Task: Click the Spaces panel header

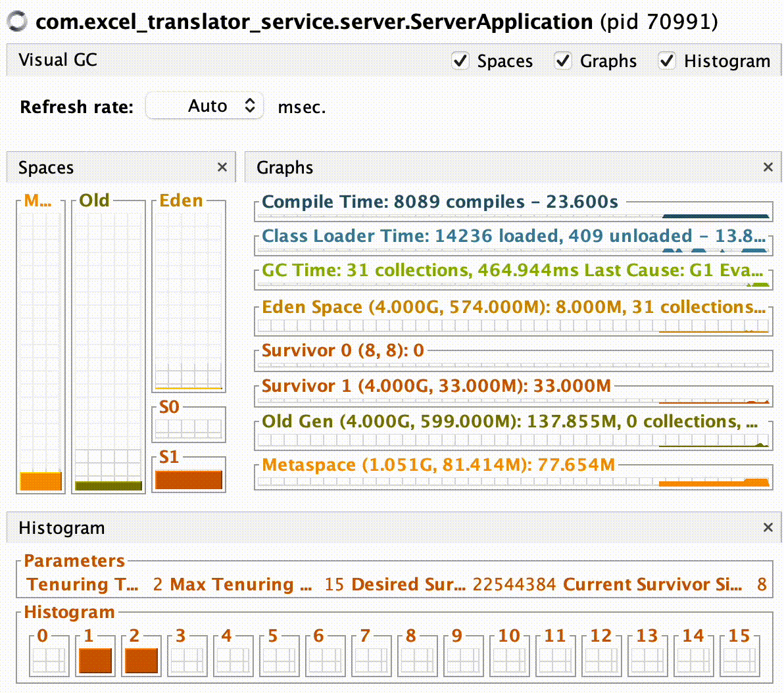Action: (x=121, y=167)
